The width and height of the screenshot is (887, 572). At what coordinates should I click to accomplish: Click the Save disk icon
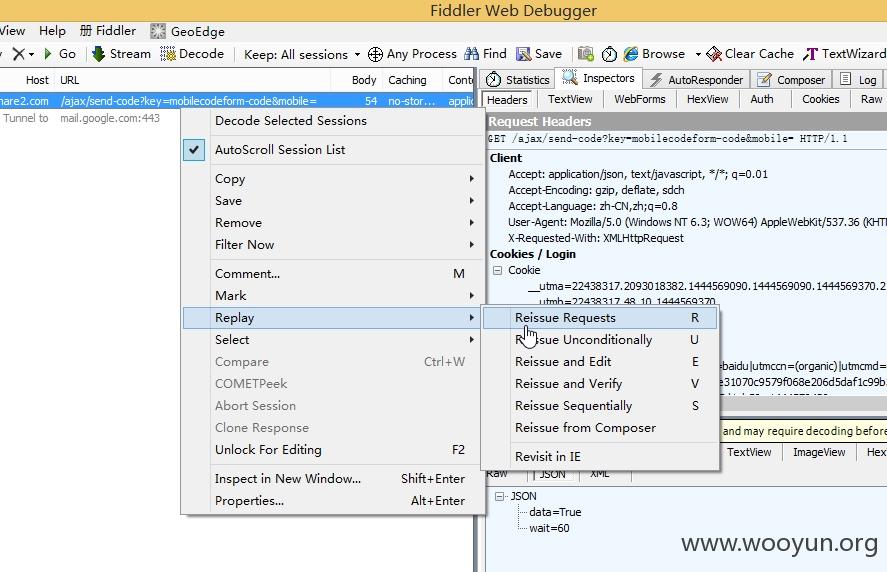(x=524, y=54)
